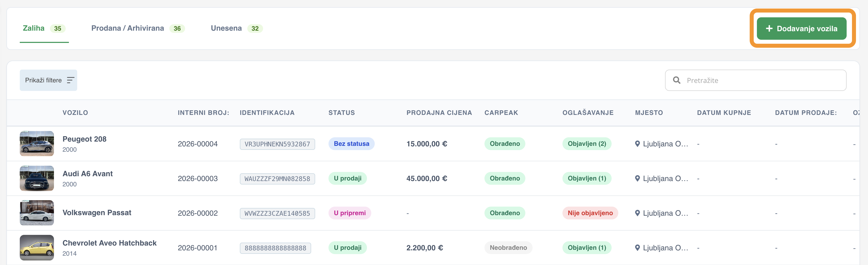
Task: Open the Chevrolet Aveo Hatchback vehicle name
Action: 110,243
